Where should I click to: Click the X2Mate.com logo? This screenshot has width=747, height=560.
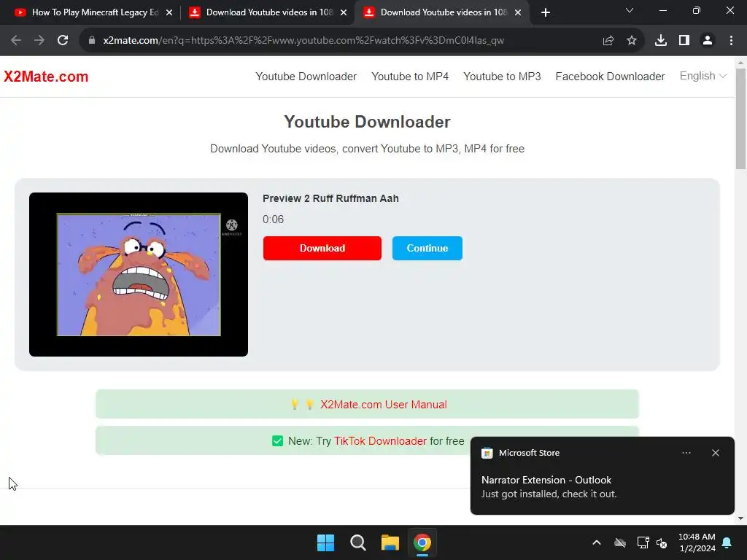pyautogui.click(x=46, y=76)
